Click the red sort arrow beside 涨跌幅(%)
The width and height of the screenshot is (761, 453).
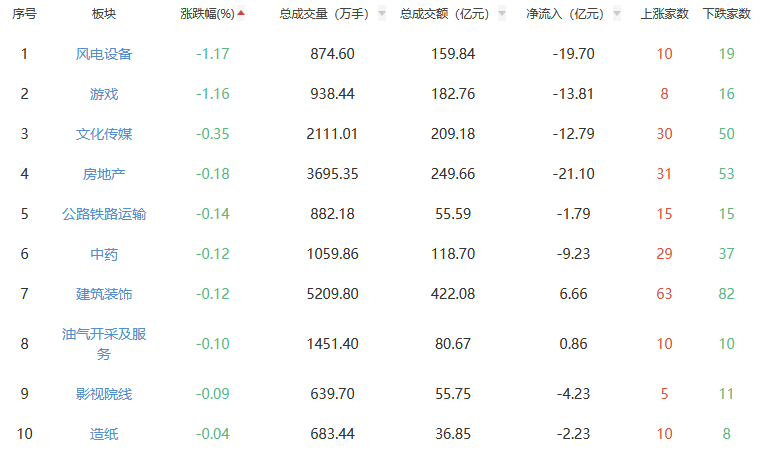coord(241,13)
